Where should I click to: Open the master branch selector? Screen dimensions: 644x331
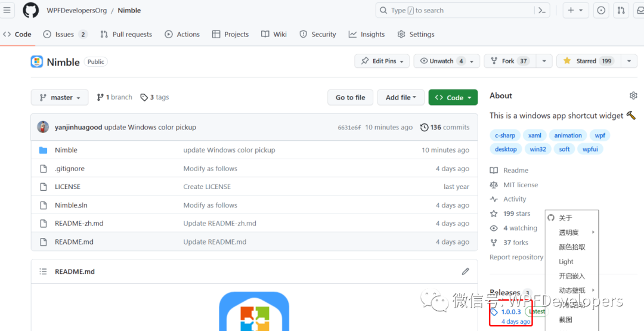coord(60,98)
